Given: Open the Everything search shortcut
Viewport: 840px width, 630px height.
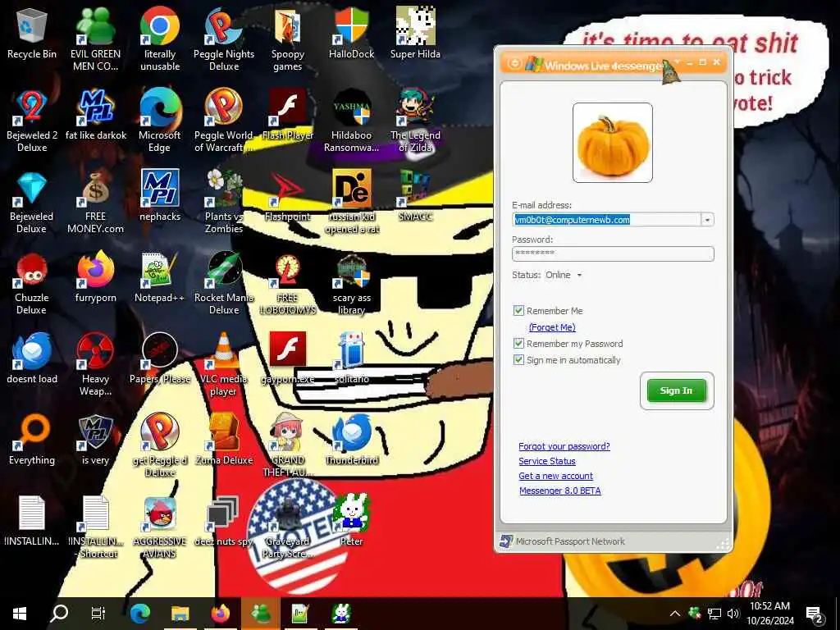Looking at the screenshot, I should [x=32, y=441].
